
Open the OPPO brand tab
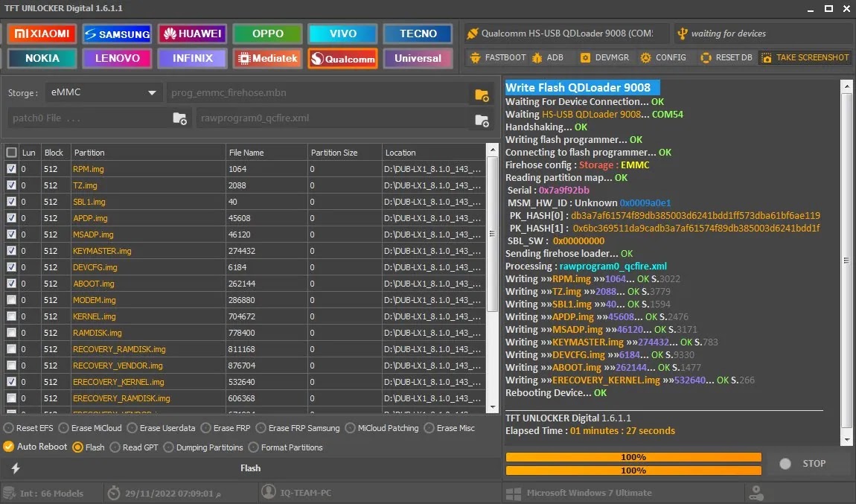pos(267,34)
